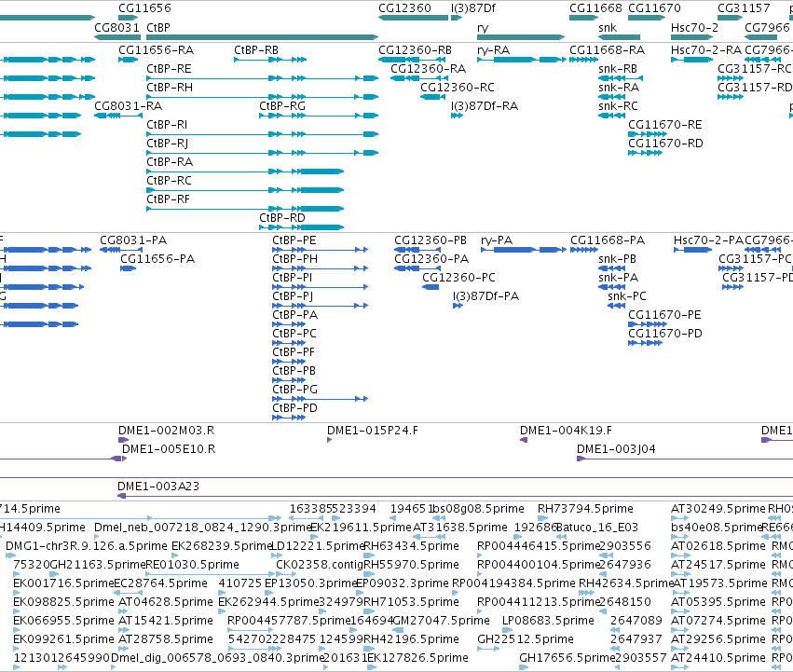Click the DME1-002M03.R clone label

(x=166, y=431)
